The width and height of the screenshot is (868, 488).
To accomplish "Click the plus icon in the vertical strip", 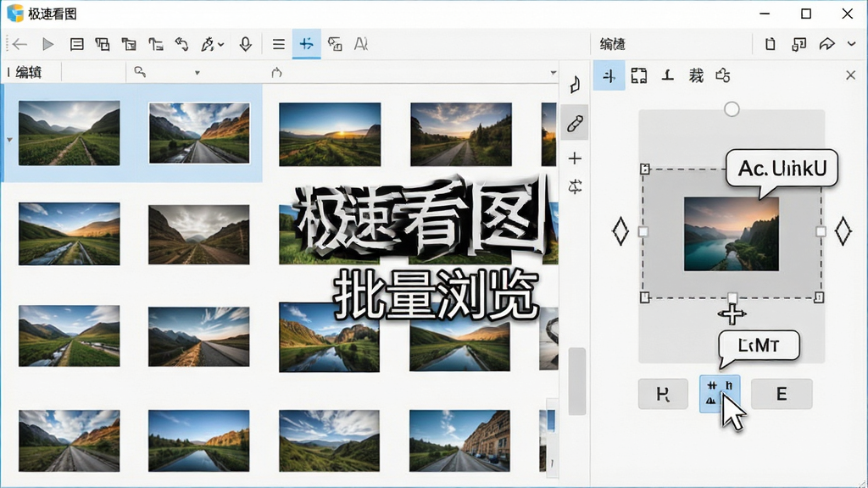I will [x=576, y=158].
